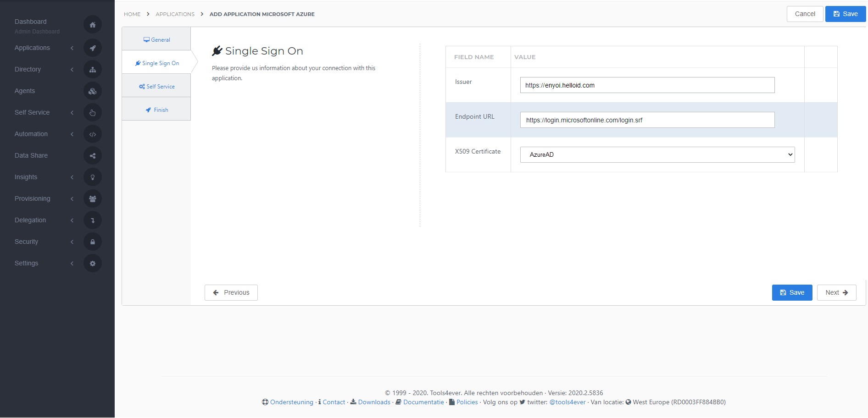Click the Dashboard home icon
This screenshot has width=868, height=418.
(93, 25)
